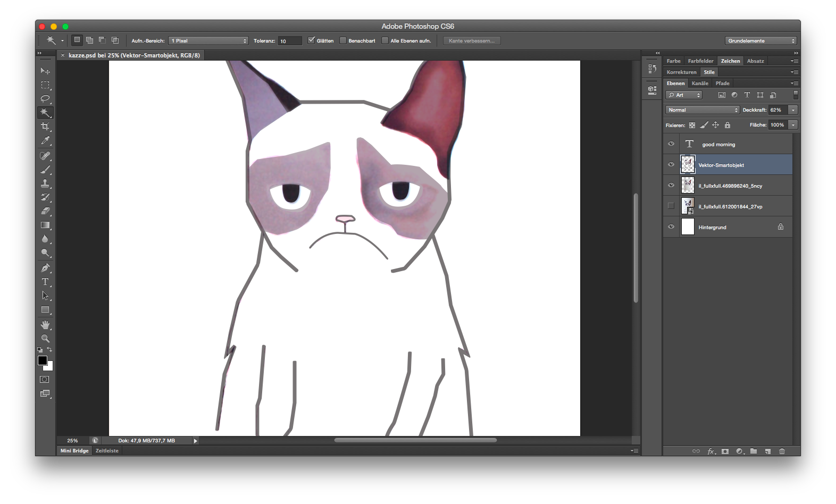The image size is (836, 504).
Task: Switch to the Pfade tab
Action: pyautogui.click(x=722, y=83)
